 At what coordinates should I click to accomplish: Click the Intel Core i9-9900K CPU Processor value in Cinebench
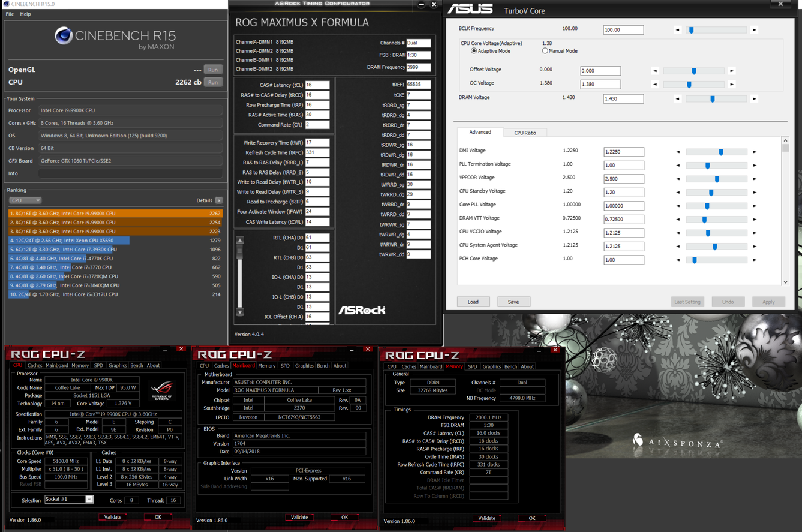[131, 110]
